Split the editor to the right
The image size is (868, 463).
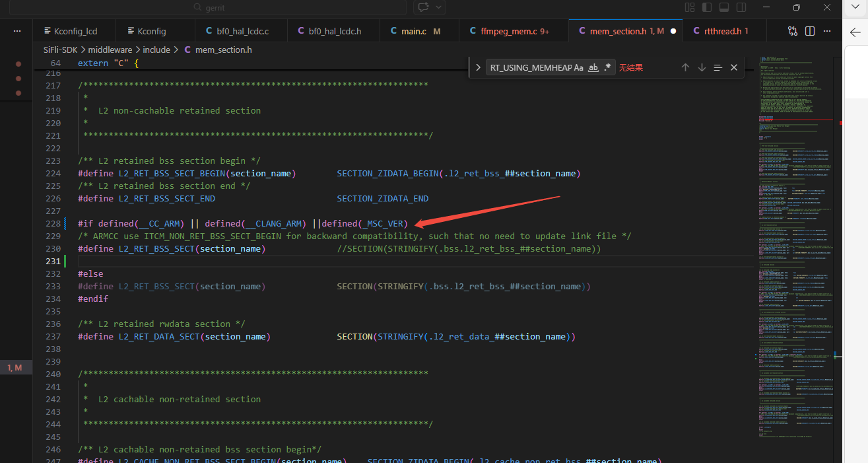point(810,31)
